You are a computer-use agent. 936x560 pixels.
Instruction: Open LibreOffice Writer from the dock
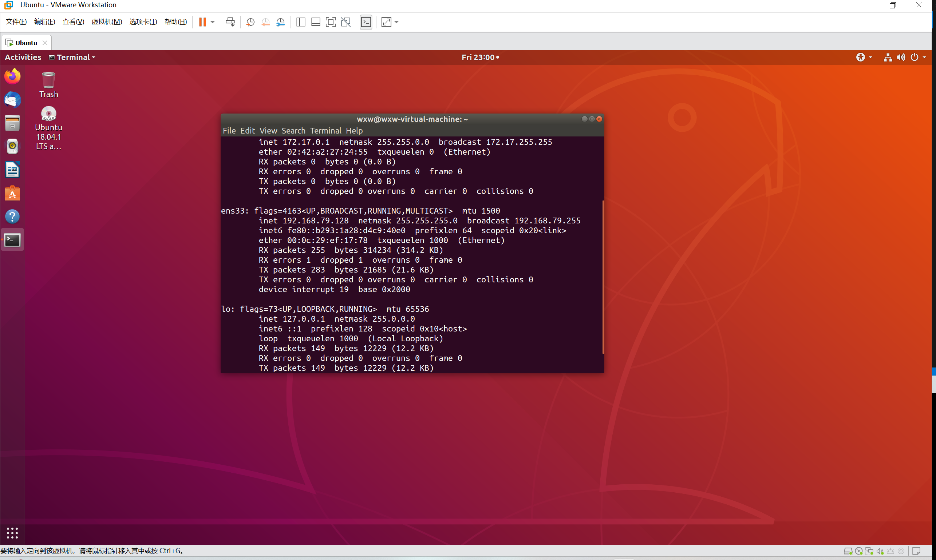[x=12, y=170]
